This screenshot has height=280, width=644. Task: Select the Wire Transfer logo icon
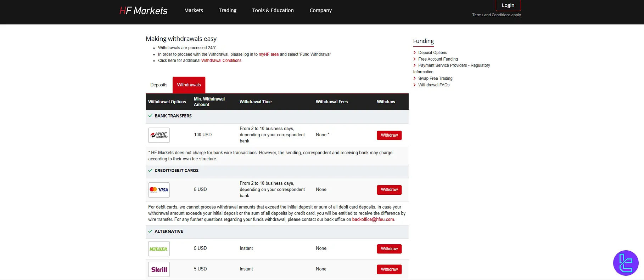pyautogui.click(x=159, y=135)
